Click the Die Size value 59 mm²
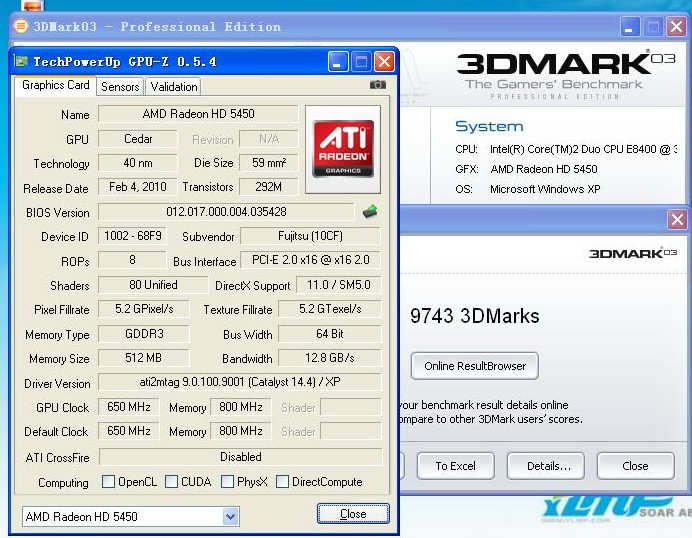692x538 pixels. pyautogui.click(x=269, y=163)
